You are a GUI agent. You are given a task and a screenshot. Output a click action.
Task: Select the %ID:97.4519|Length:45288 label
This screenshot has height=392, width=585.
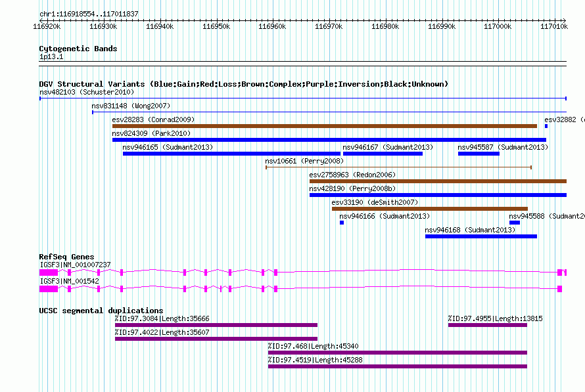click(x=316, y=360)
